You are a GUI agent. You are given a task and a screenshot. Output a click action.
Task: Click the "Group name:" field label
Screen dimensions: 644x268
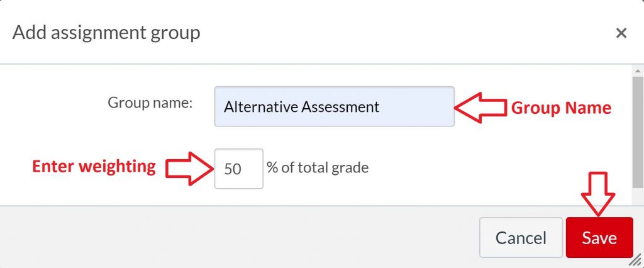click(x=150, y=103)
